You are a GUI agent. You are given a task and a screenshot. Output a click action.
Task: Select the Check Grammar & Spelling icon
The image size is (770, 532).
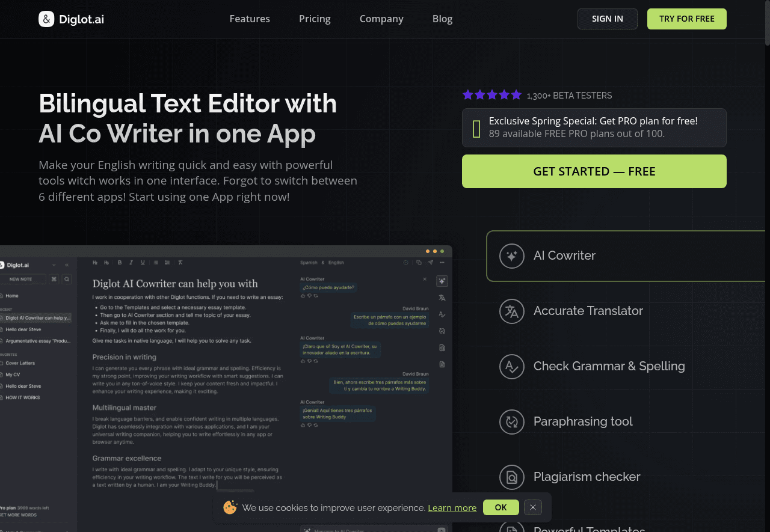pos(511,367)
